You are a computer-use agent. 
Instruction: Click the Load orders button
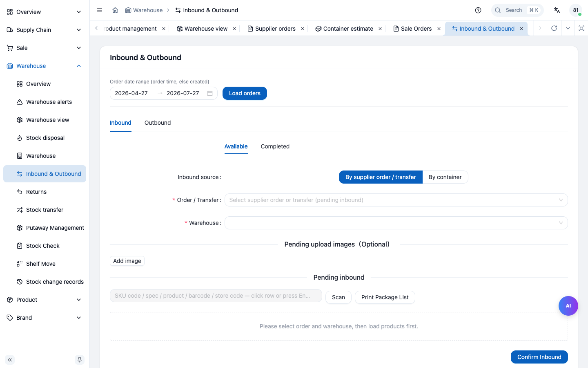245,93
